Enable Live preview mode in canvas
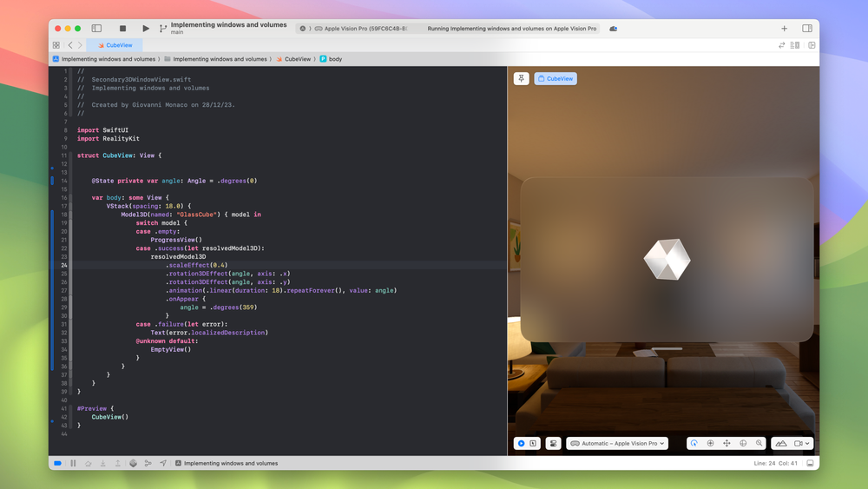This screenshot has width=868, height=489. pyautogui.click(x=521, y=443)
